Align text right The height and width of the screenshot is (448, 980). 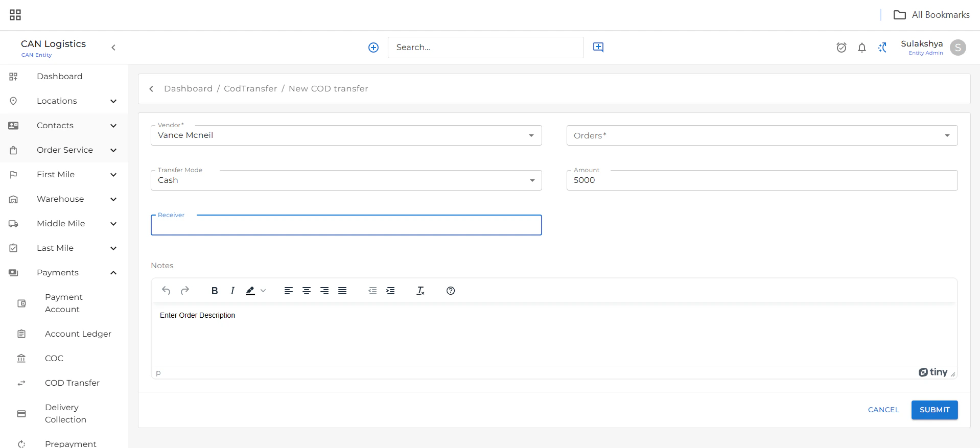pyautogui.click(x=324, y=291)
